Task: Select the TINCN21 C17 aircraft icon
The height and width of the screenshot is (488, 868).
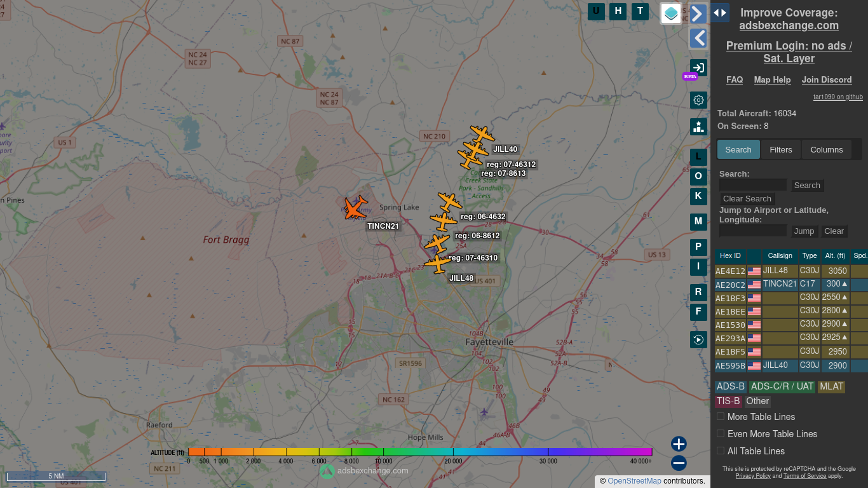Action: [x=355, y=208]
